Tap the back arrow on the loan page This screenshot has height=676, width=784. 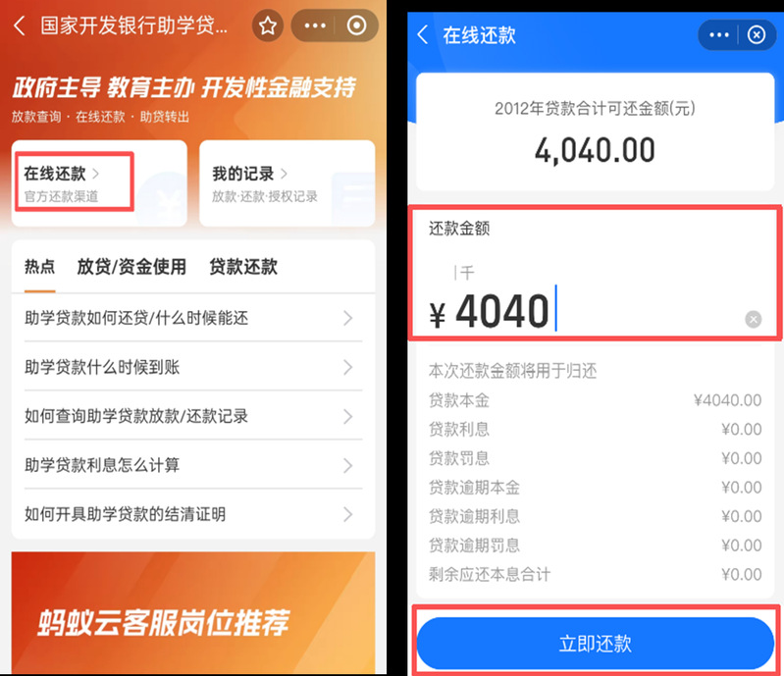pyautogui.click(x=20, y=25)
